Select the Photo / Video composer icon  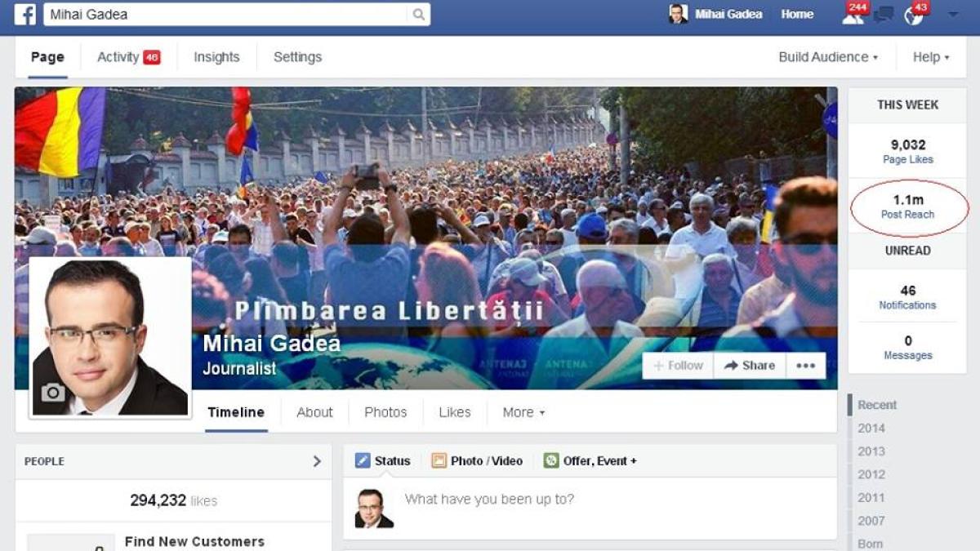(439, 460)
